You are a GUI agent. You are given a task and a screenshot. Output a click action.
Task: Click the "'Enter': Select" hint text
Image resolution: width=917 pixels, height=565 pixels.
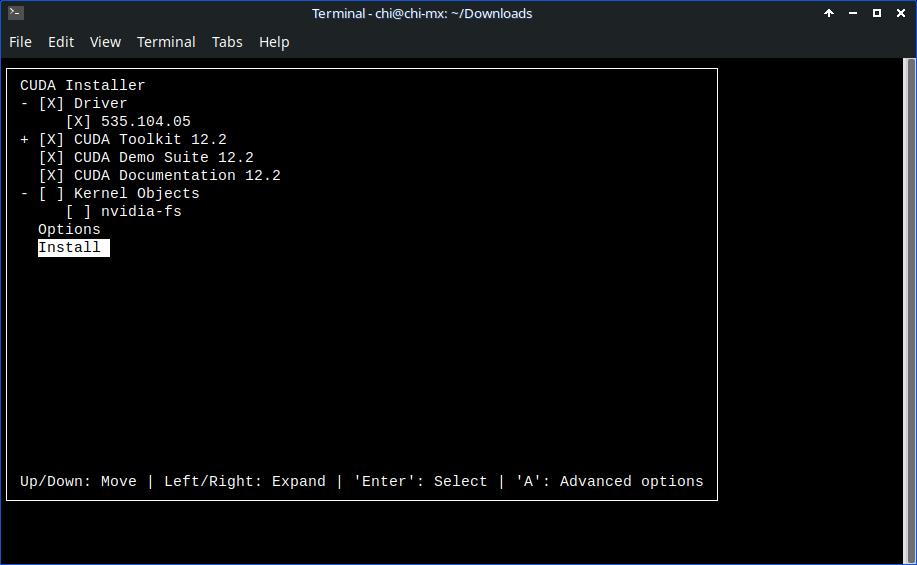[x=420, y=481]
